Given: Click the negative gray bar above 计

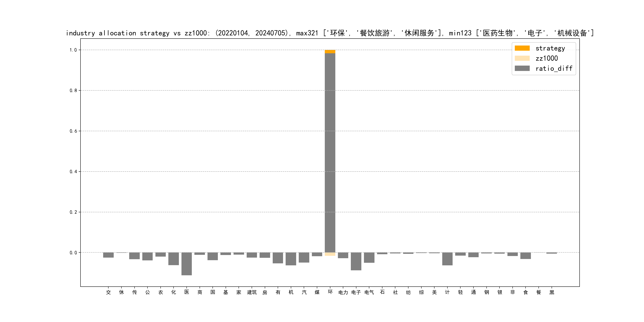Looking at the screenshot, I should click(447, 259).
